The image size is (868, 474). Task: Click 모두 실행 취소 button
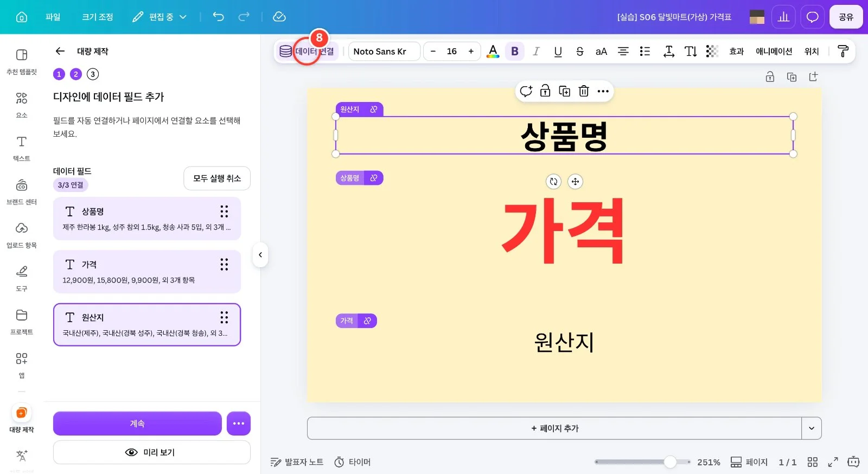point(217,178)
